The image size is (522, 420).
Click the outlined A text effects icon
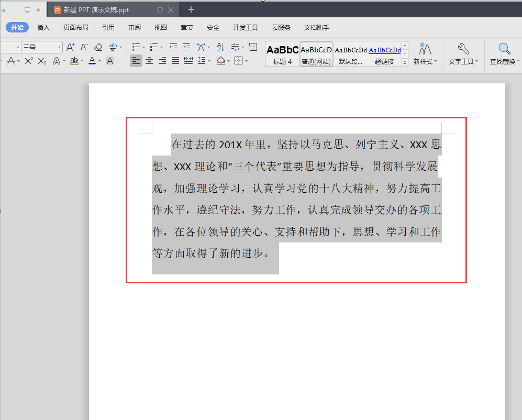pyautogui.click(x=57, y=61)
